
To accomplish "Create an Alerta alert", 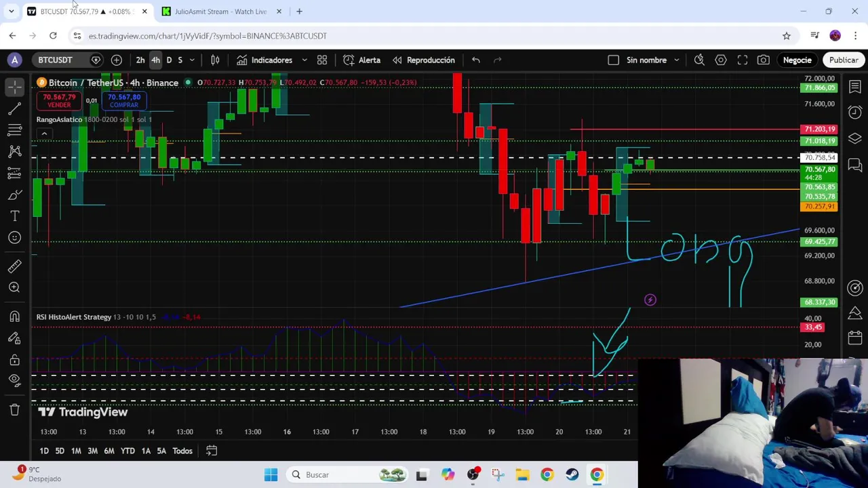I will (362, 60).
